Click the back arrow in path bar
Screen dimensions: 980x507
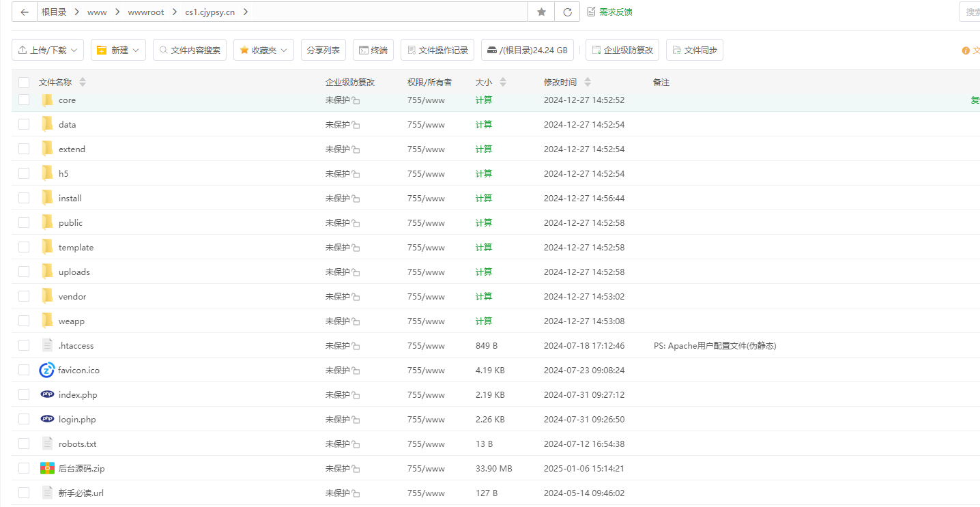[x=25, y=12]
